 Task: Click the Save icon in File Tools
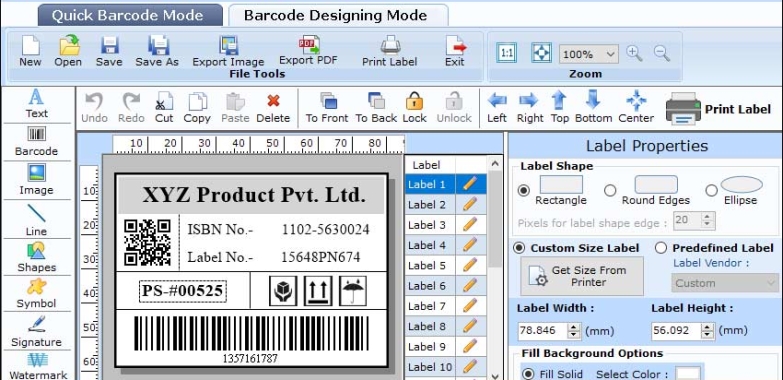tap(109, 51)
